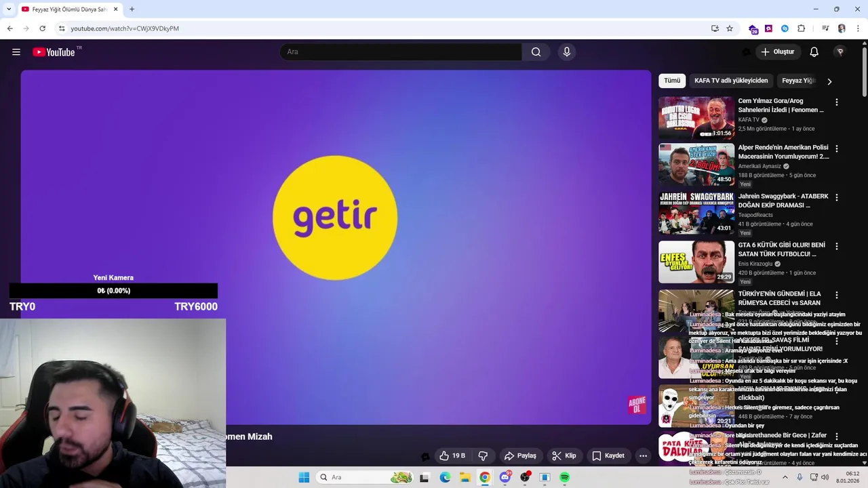Open options for GTA 6 Kütük video
868x488 pixels.
point(836,246)
